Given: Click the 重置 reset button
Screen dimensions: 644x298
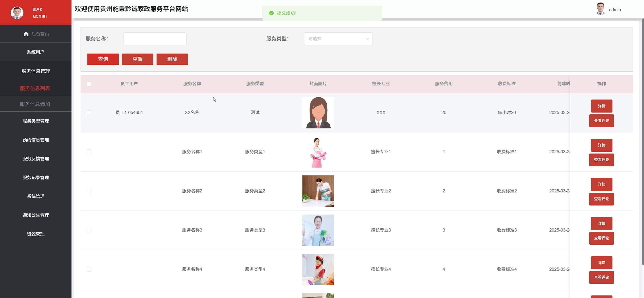Looking at the screenshot, I should (x=137, y=59).
